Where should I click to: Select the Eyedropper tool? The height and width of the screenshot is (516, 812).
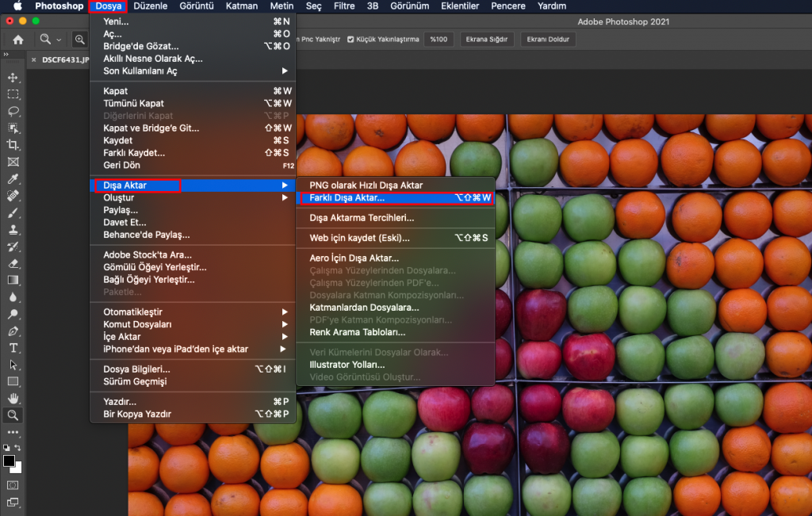pyautogui.click(x=13, y=179)
